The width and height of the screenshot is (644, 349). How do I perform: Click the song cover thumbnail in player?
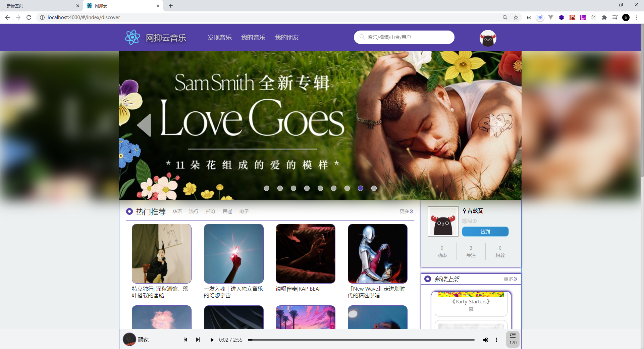click(129, 339)
